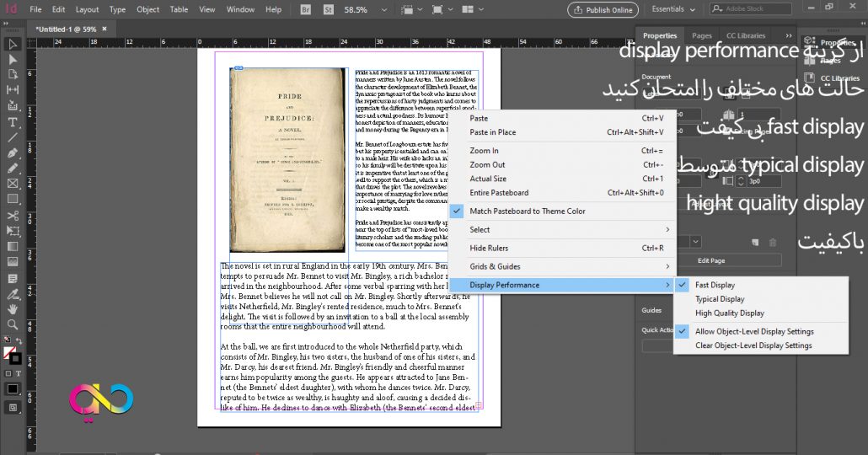
Task: Select the Note tool
Action: tap(13, 278)
